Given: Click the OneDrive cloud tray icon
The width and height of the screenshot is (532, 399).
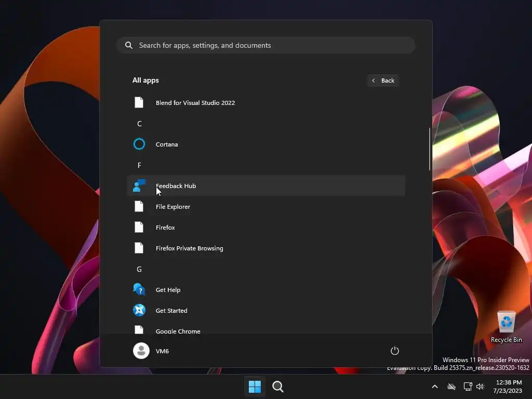Looking at the screenshot, I should [451, 387].
